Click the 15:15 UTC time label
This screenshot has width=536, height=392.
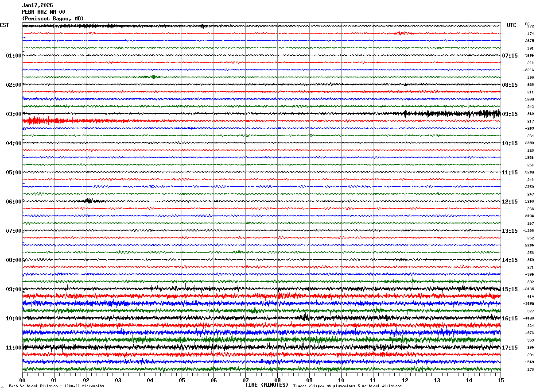point(510,289)
